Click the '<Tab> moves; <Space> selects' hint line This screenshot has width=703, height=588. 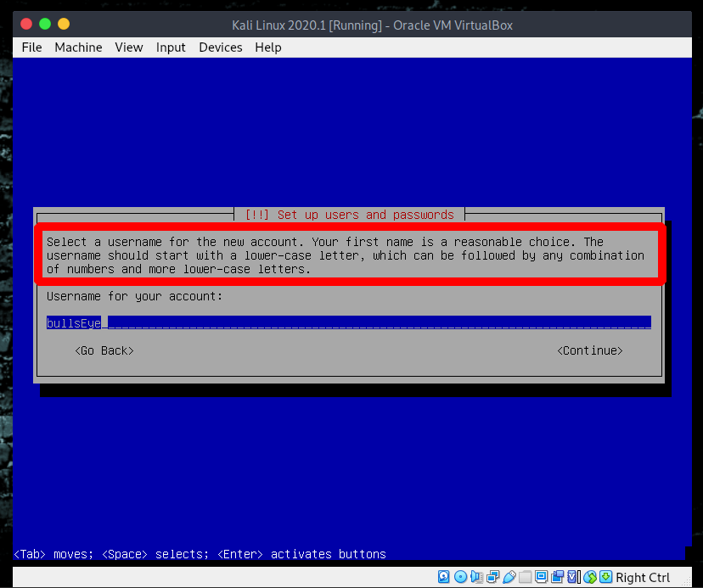click(200, 554)
